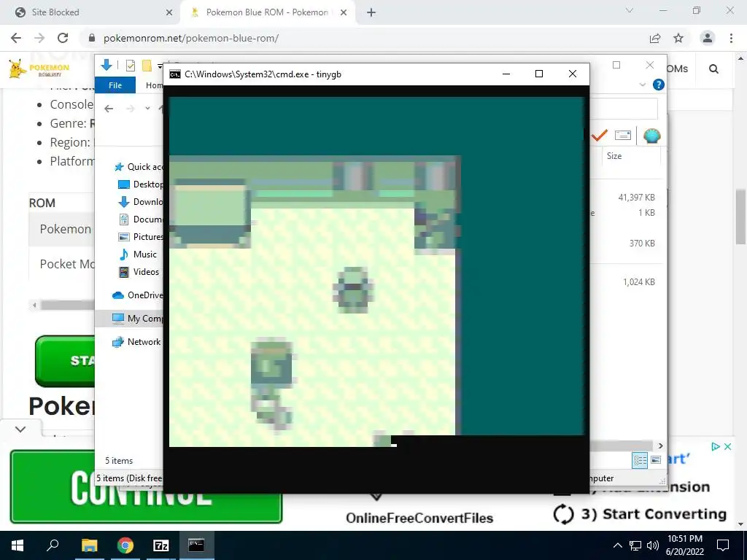Screen dimensions: 747x560
Task: Open the Chrome profile avatar menu
Action: coord(708,38)
